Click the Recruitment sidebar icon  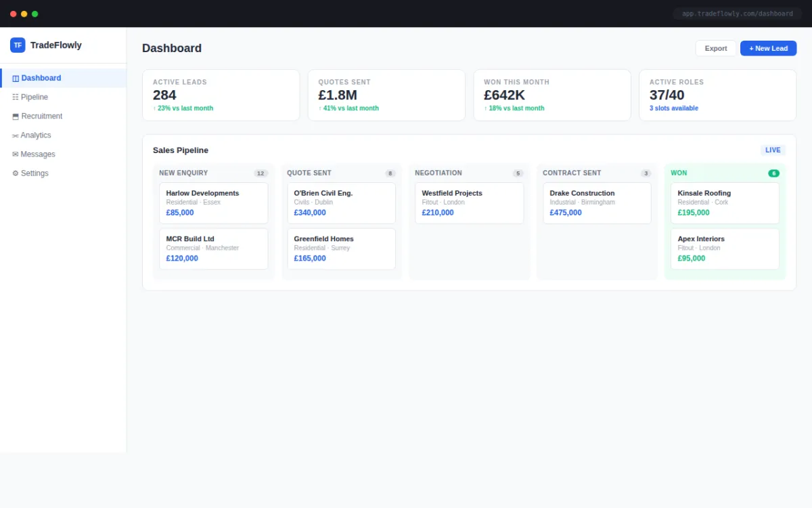[16, 117]
